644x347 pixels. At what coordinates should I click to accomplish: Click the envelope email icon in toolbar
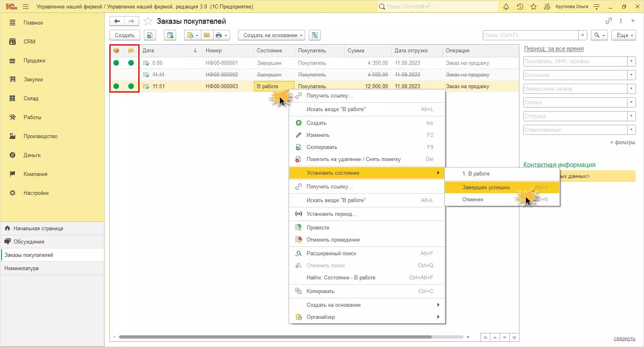tap(207, 35)
